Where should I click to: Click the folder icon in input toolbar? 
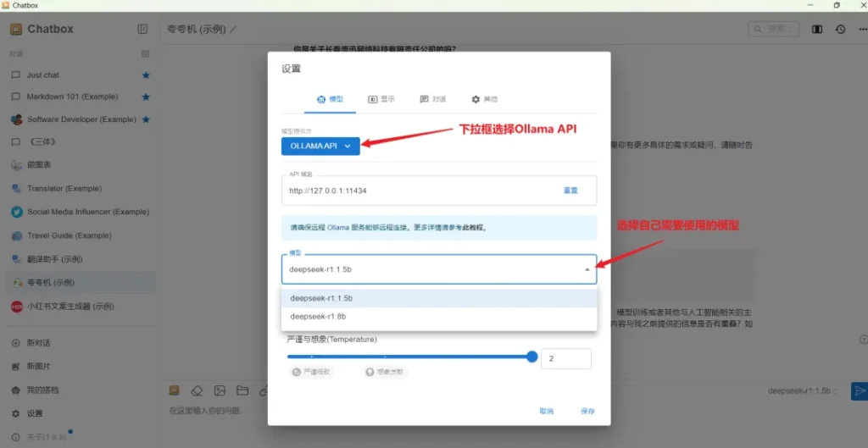242,390
